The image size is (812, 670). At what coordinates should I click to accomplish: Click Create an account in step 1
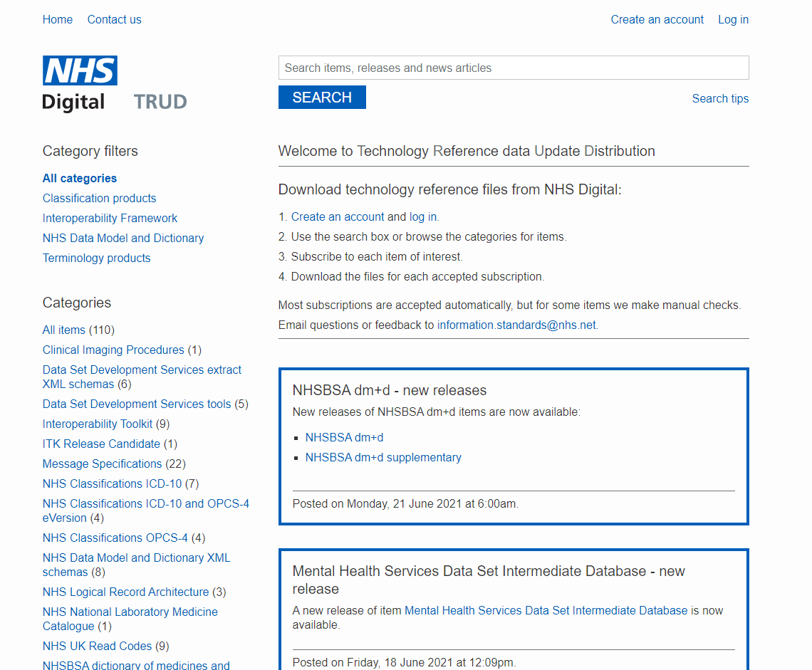click(x=338, y=217)
